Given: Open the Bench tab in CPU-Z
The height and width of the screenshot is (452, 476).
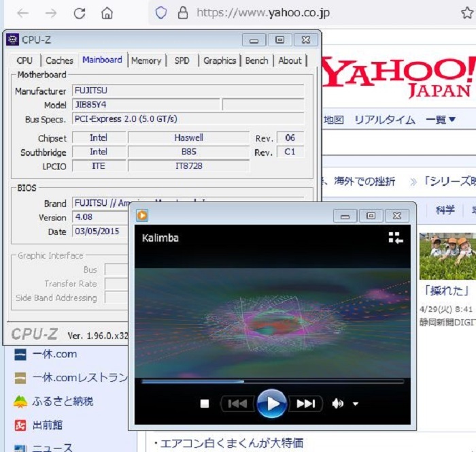Looking at the screenshot, I should [x=257, y=61].
